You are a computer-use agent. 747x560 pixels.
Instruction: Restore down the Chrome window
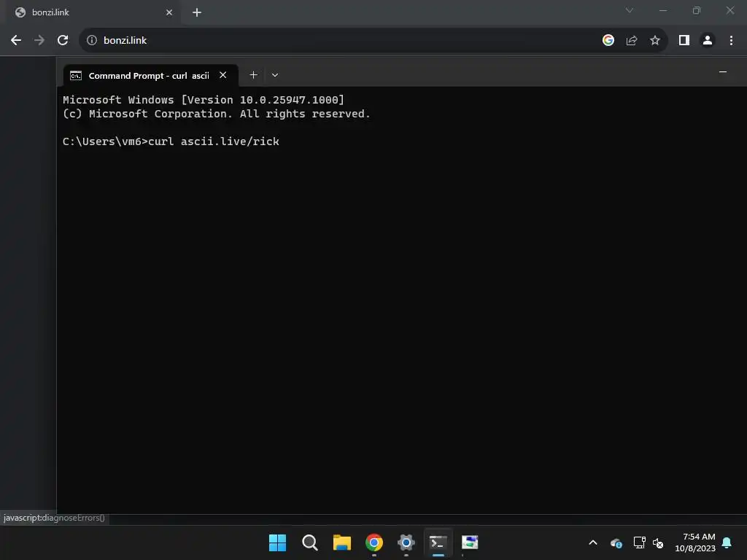point(697,10)
